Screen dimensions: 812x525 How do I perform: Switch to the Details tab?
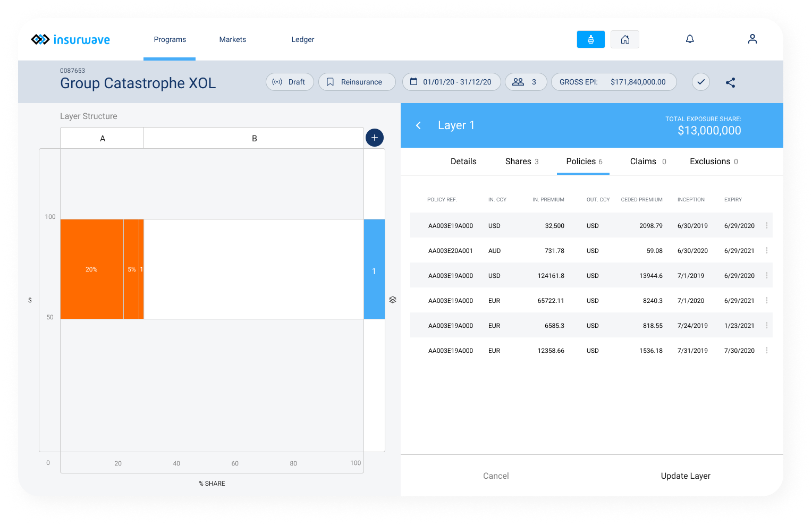coord(463,161)
